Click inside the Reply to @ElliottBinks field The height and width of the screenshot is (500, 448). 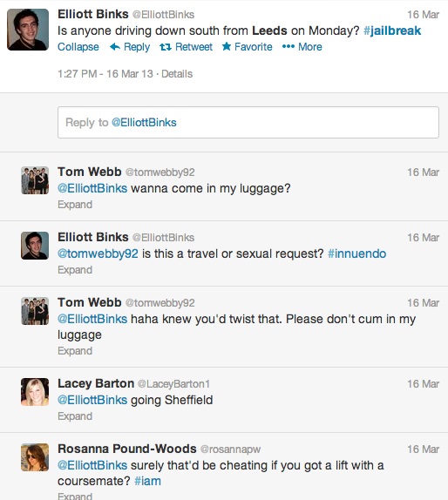pyautogui.click(x=248, y=123)
